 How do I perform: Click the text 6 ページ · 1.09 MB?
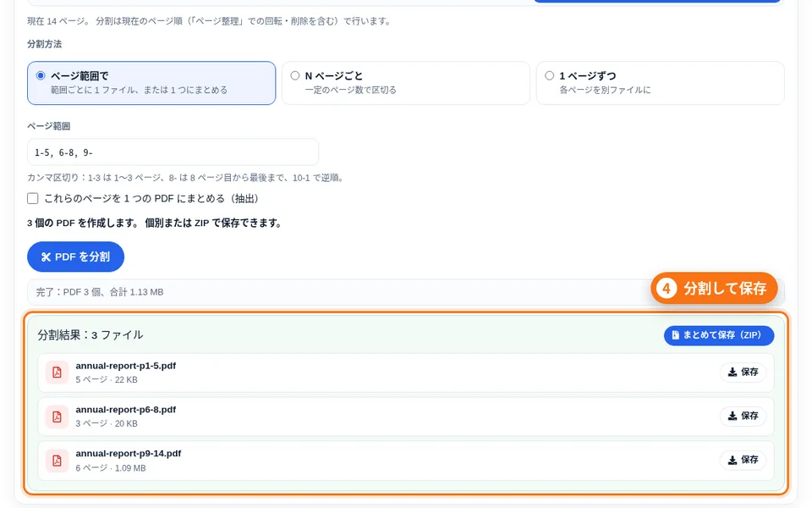111,467
